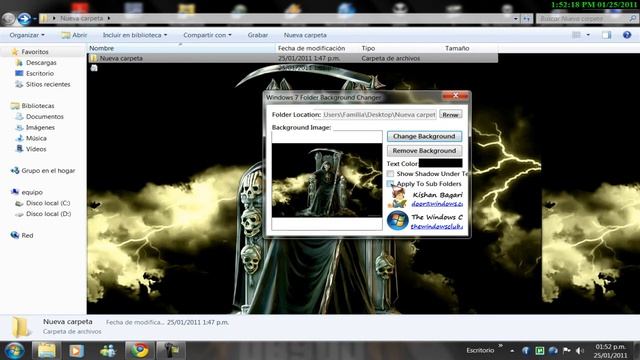Open the Windows Start button

[x=14, y=351]
